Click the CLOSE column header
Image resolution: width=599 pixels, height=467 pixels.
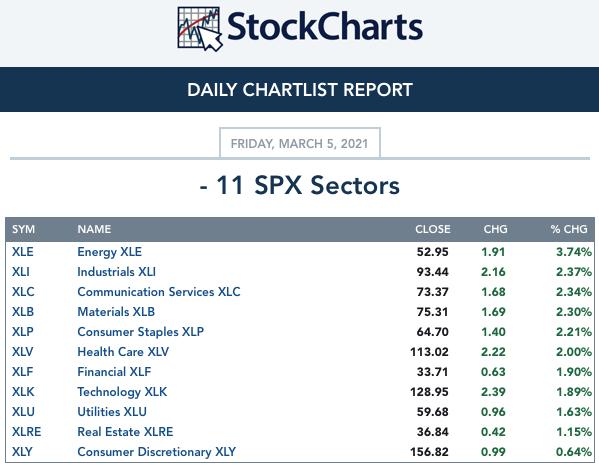[x=433, y=229]
